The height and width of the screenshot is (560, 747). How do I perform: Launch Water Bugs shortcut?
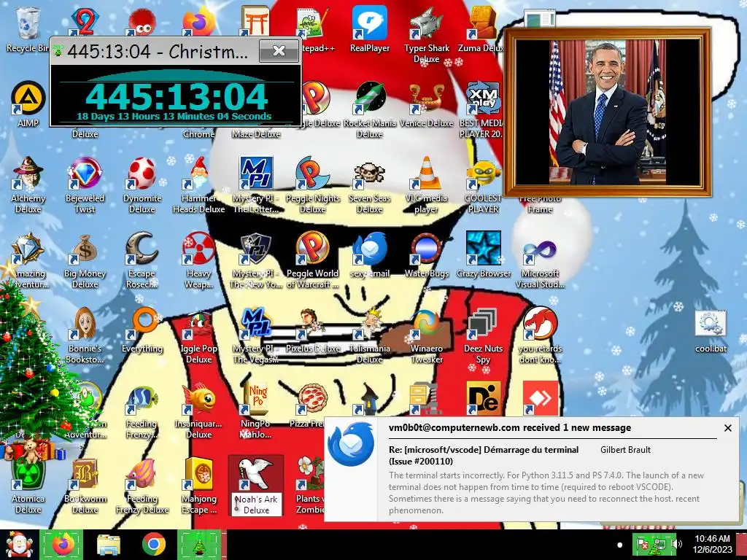pos(426,255)
